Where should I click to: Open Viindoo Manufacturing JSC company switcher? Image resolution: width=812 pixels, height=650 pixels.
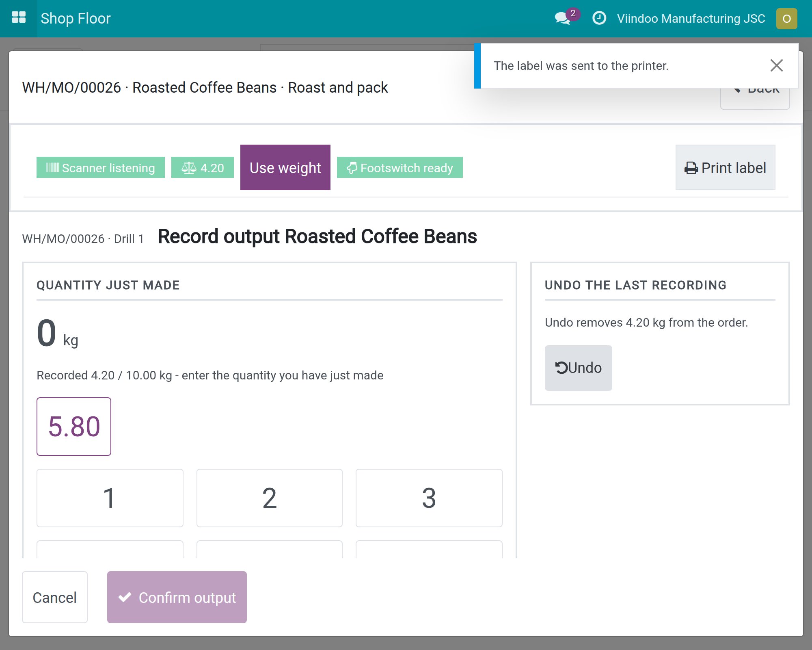[x=691, y=19]
